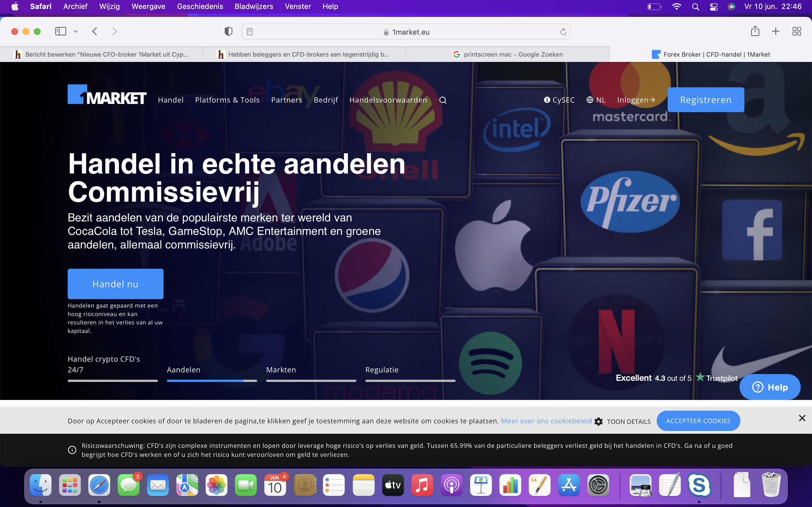Select the Markten slide progress bar
Image resolution: width=812 pixels, height=507 pixels.
pyautogui.click(x=311, y=381)
